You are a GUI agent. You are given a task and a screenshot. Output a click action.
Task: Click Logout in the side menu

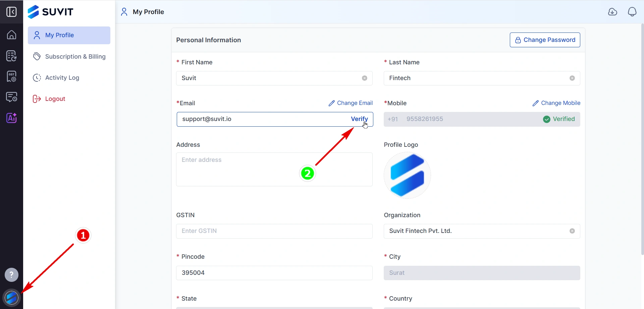[69, 99]
